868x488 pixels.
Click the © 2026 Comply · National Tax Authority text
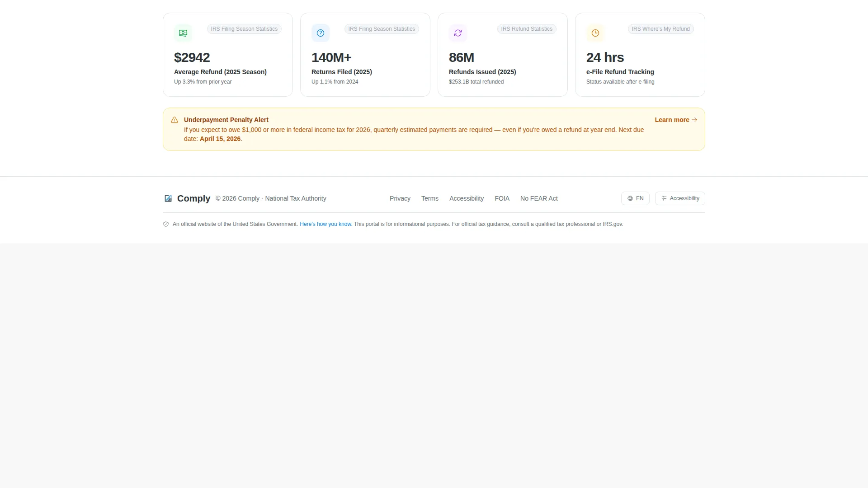(x=271, y=198)
